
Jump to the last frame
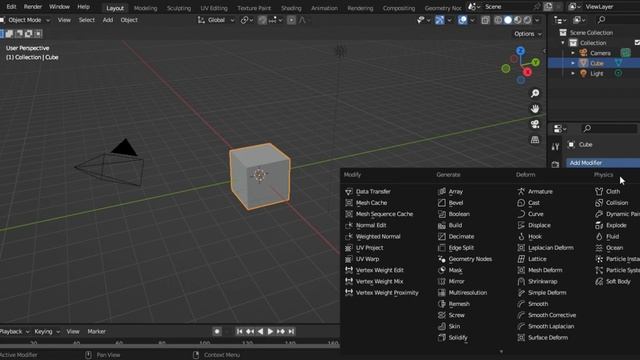coord(291,331)
